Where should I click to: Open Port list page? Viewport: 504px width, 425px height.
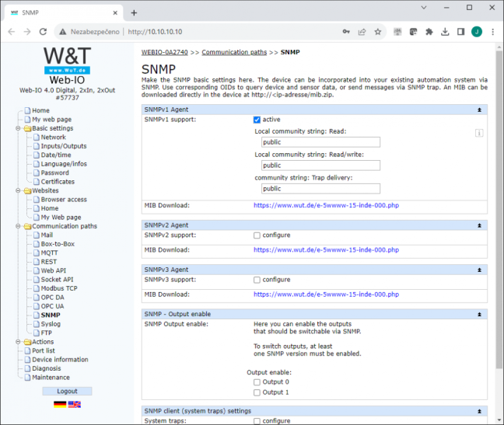click(x=44, y=351)
